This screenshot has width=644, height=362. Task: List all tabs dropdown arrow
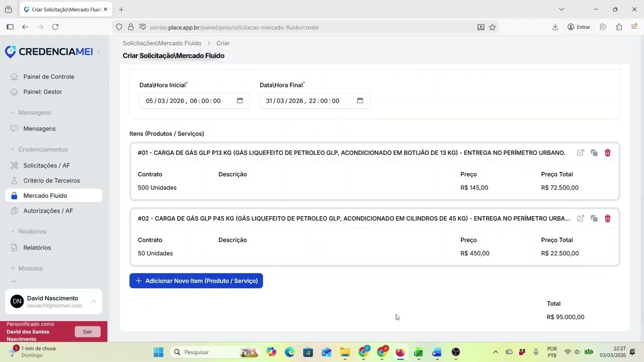tap(561, 10)
